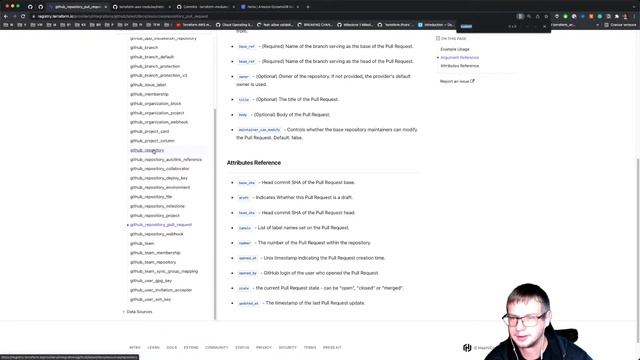Switch to the Amazon DynamoDB browser tab
This screenshot has height=360, width=640.
[x=270, y=7]
